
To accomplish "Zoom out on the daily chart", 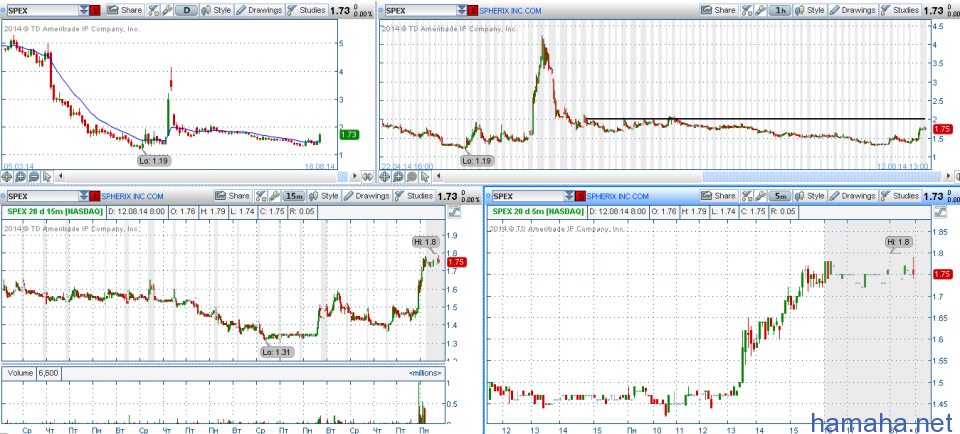I will coord(34,176).
